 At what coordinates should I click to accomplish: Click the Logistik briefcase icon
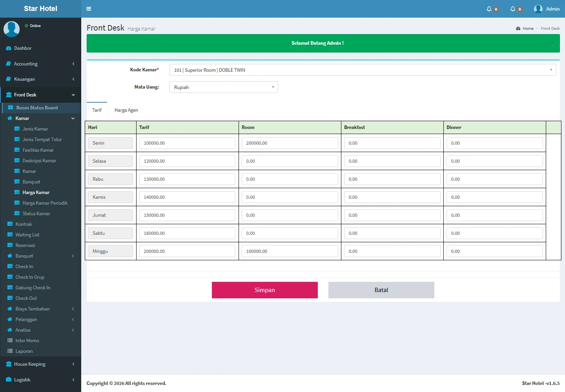pos(9,380)
